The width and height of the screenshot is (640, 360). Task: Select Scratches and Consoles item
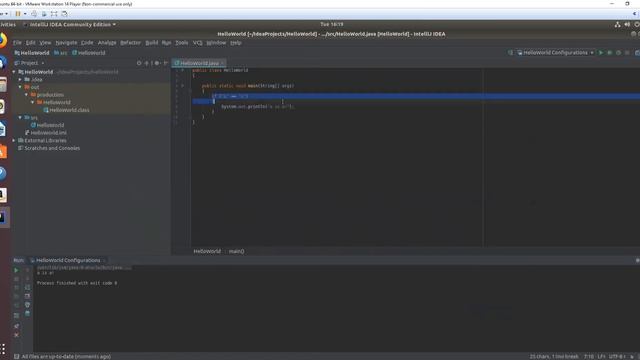(49, 148)
